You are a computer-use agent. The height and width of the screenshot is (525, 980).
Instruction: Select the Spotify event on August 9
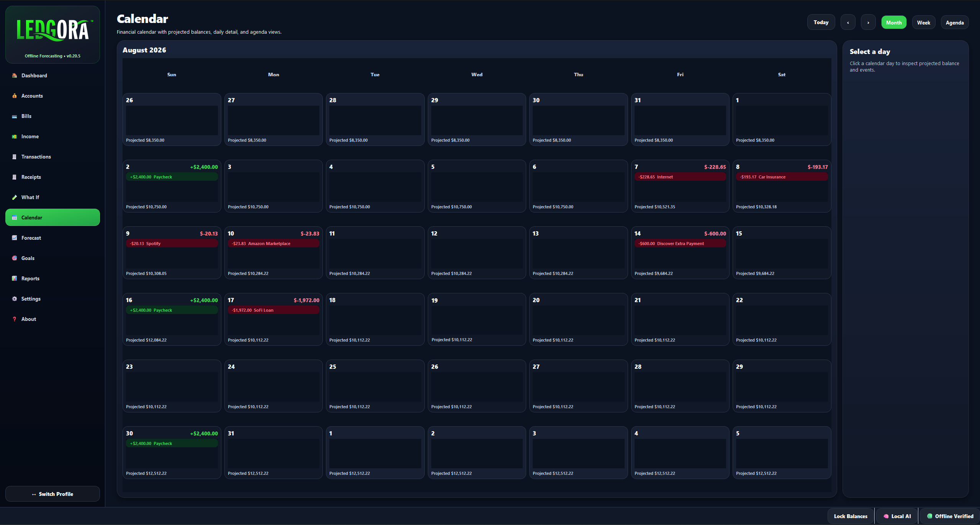(x=172, y=244)
